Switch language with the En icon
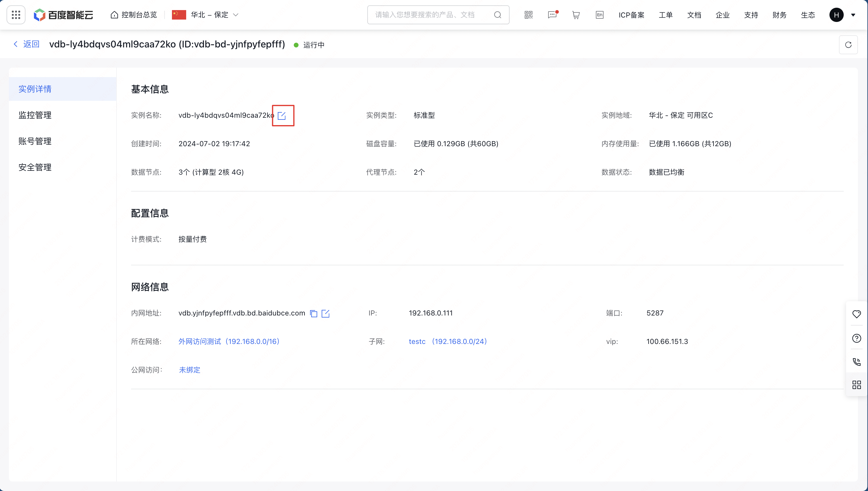This screenshot has height=491, width=868. (x=599, y=15)
